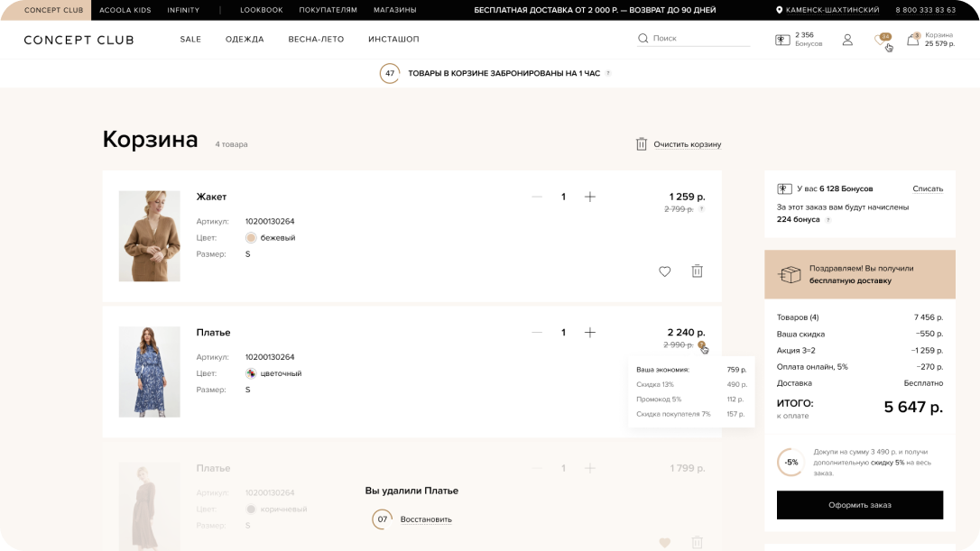Click Очистить корзину to empty the cart
This screenshot has height=551, width=980.
[x=687, y=144]
